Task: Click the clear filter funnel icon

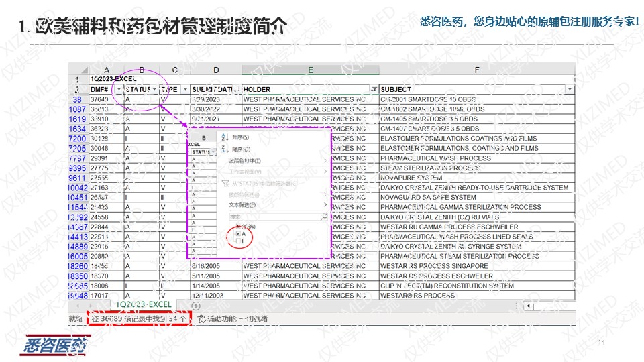Action: coord(225,182)
